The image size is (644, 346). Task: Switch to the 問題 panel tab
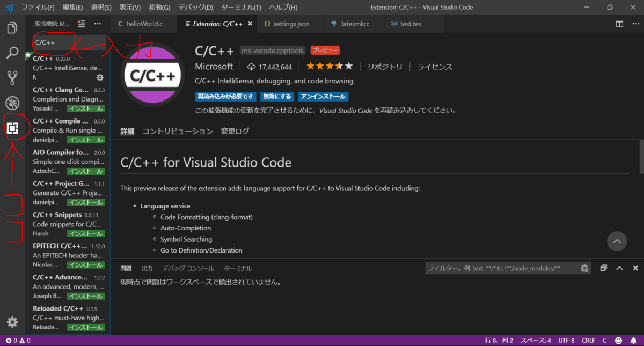click(126, 268)
